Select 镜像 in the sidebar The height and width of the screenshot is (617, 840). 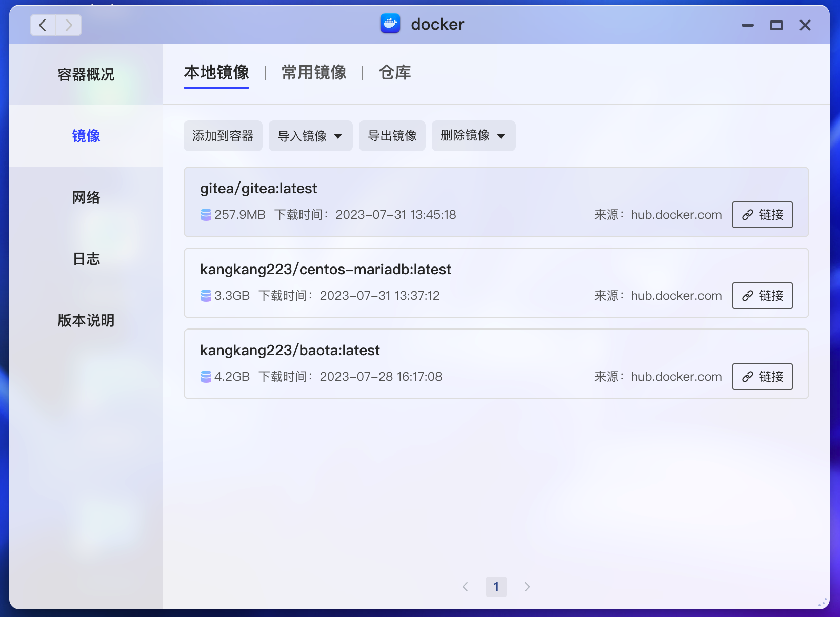86,136
